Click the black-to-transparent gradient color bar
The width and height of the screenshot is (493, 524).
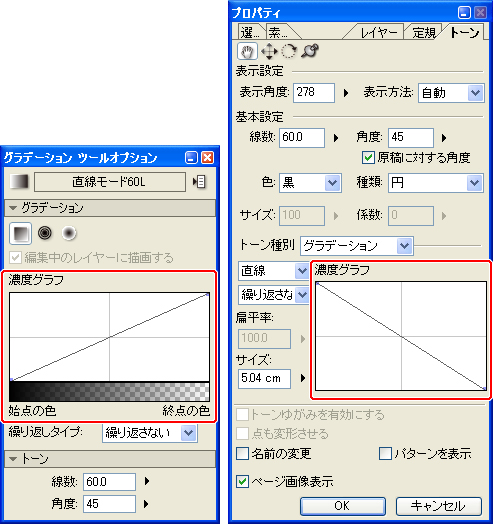[x=110, y=392]
